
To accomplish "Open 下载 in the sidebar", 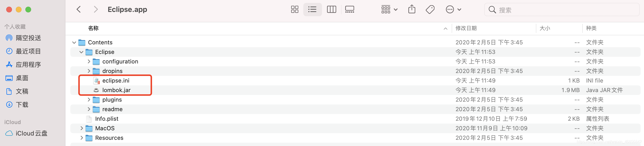I will coord(22,105).
